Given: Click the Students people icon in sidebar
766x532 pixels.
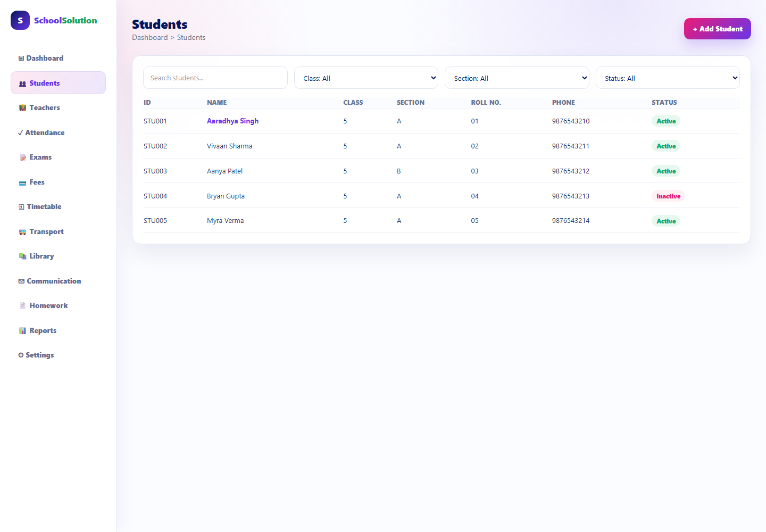Looking at the screenshot, I should 22,84.
